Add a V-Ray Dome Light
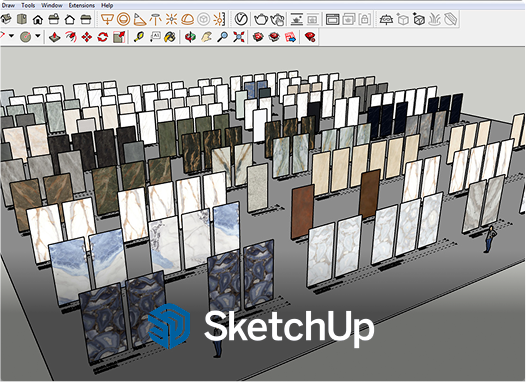 (187, 19)
